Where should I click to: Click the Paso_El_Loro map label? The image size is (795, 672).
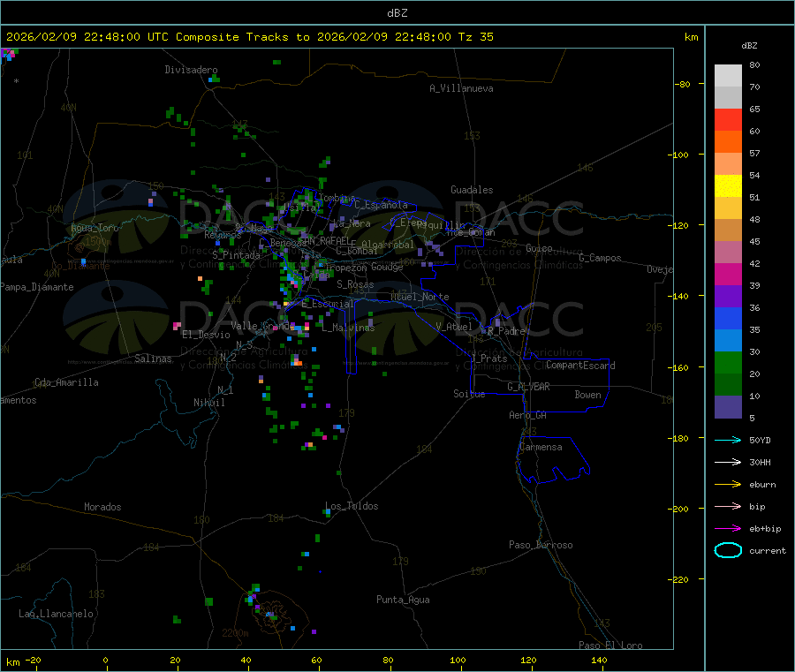pyautogui.click(x=611, y=646)
